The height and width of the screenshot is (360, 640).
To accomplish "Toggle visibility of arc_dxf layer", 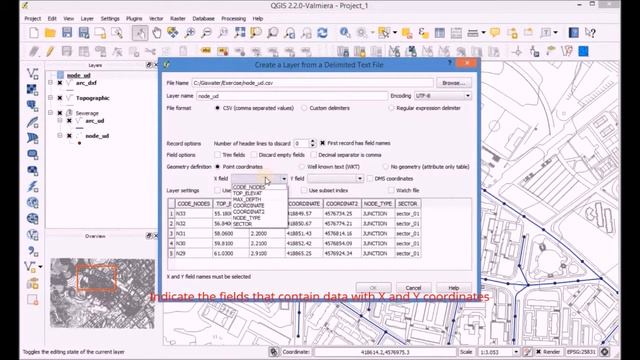I will 60,83.
